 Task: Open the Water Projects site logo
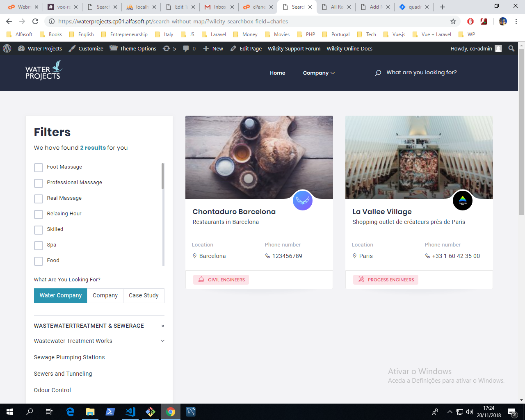pyautogui.click(x=43, y=71)
